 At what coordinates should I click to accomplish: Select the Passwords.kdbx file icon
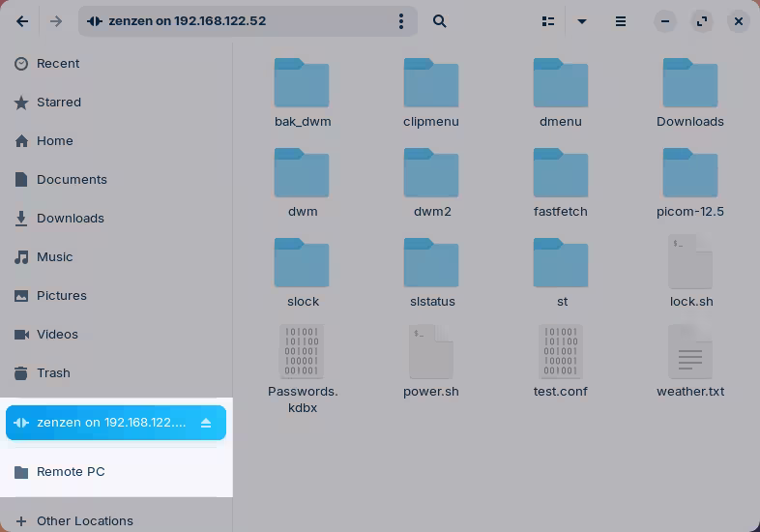click(x=302, y=352)
